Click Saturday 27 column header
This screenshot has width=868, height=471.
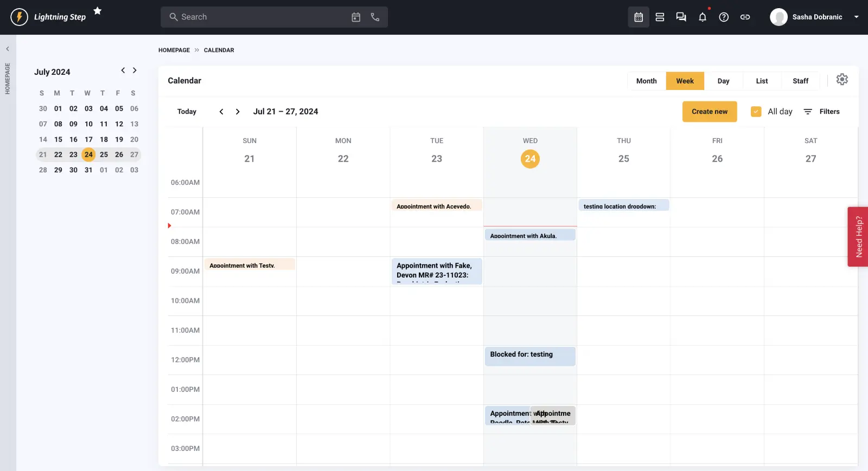pyautogui.click(x=810, y=152)
